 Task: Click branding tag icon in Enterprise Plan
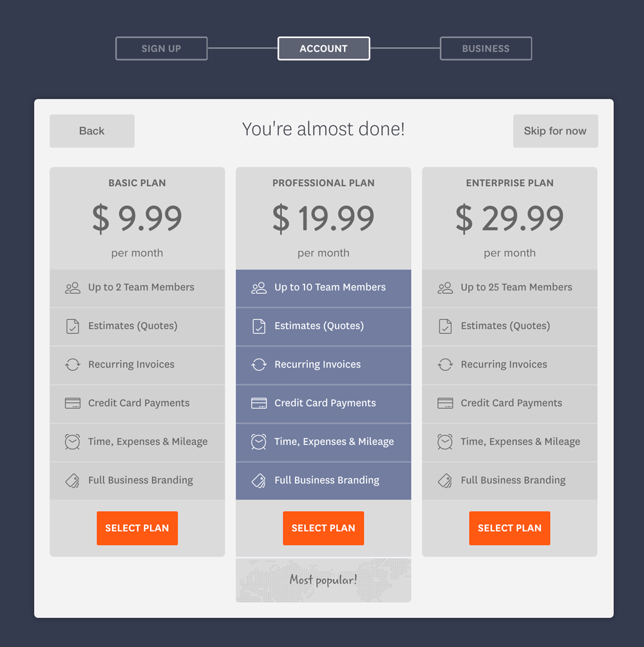pos(445,480)
